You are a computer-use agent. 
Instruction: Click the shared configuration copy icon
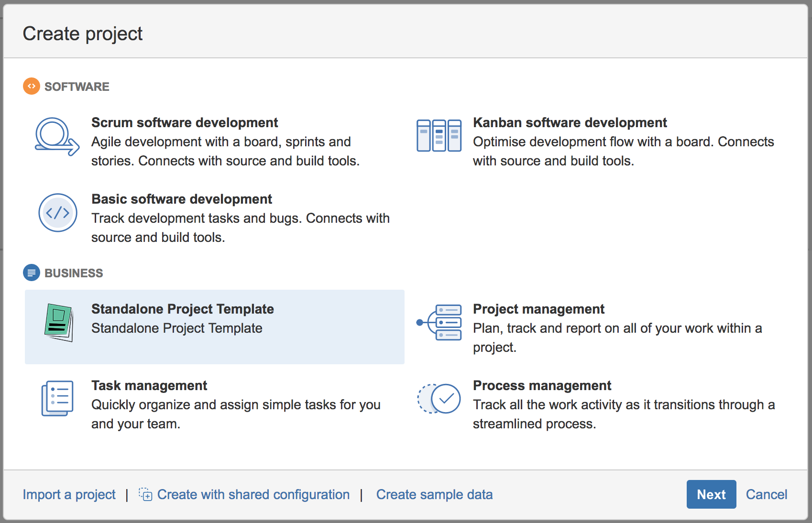click(x=145, y=494)
